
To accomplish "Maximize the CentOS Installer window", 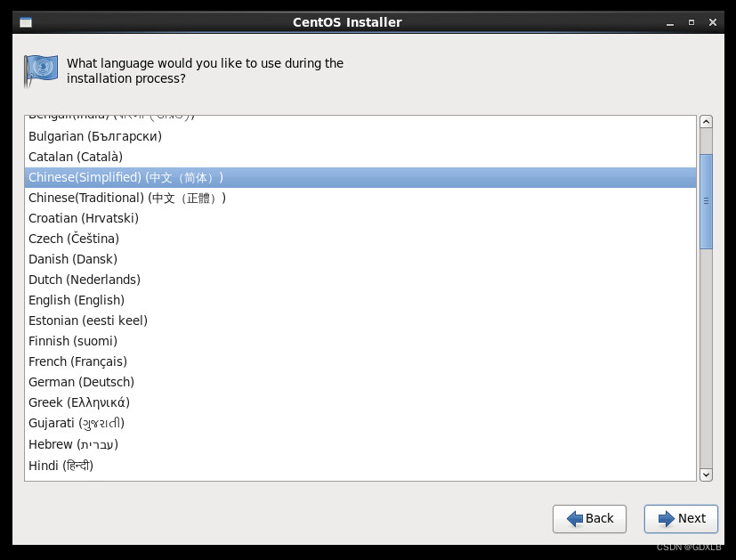I will click(691, 22).
